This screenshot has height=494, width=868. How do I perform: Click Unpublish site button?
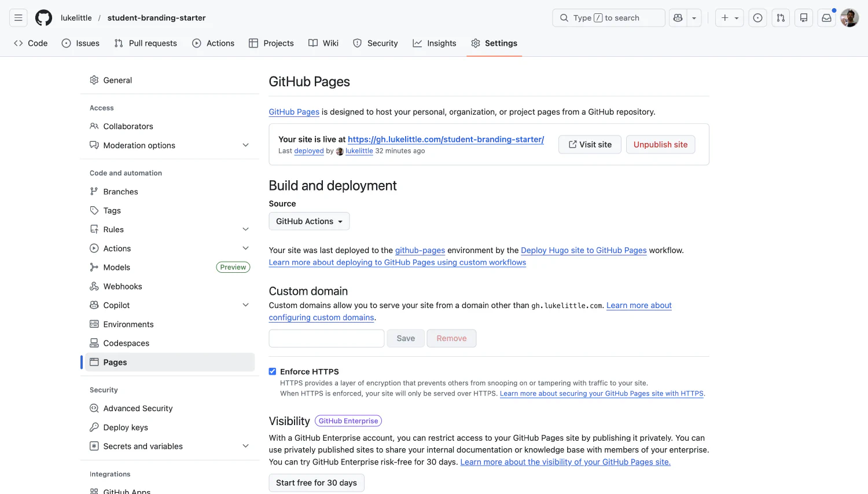[x=660, y=144]
